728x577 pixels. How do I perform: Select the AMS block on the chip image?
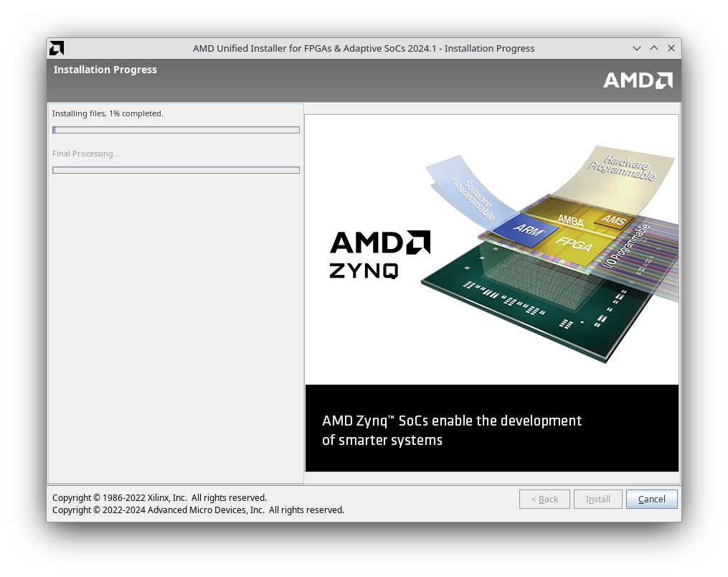pyautogui.click(x=614, y=221)
